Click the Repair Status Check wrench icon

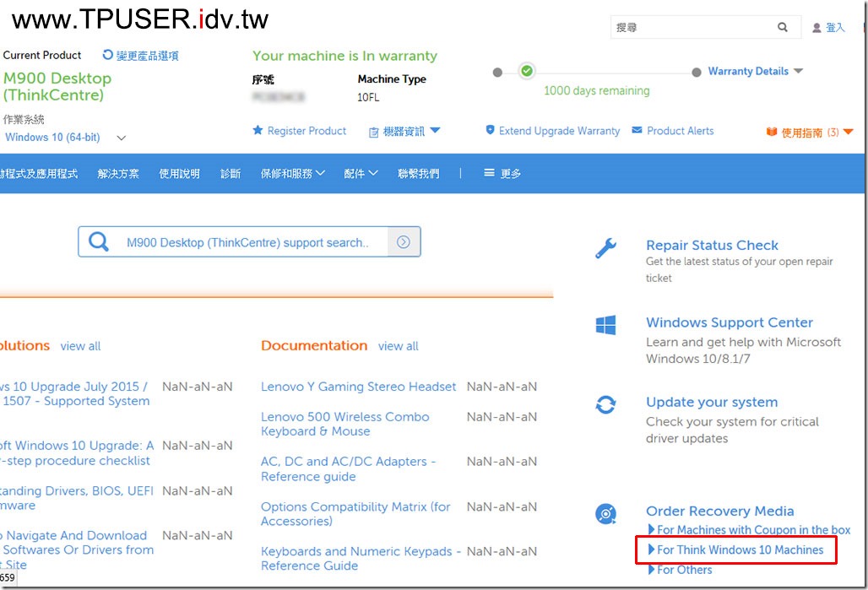[x=605, y=247]
